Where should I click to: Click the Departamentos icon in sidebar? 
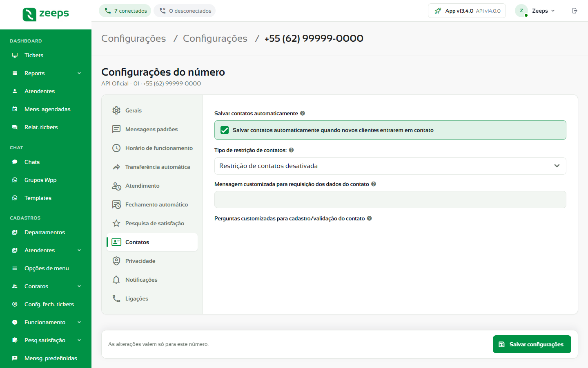[x=15, y=232]
